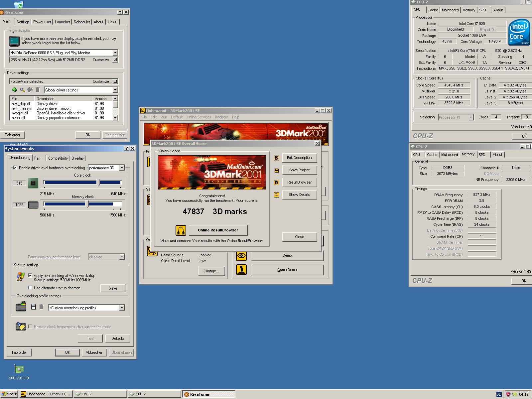Screen dimensions: 532x399
Task: Switch to the RivaTuner taskbar button
Action: 208,394
